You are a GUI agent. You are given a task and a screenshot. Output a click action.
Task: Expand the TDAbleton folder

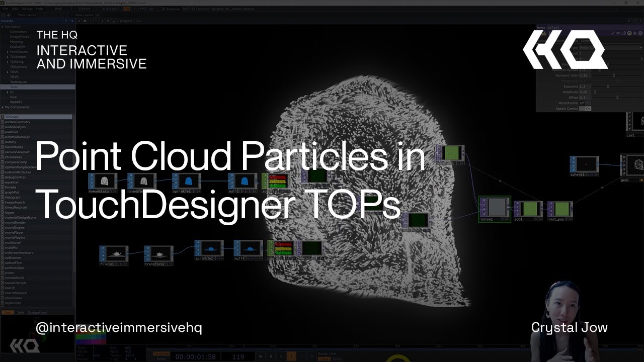pos(8,57)
